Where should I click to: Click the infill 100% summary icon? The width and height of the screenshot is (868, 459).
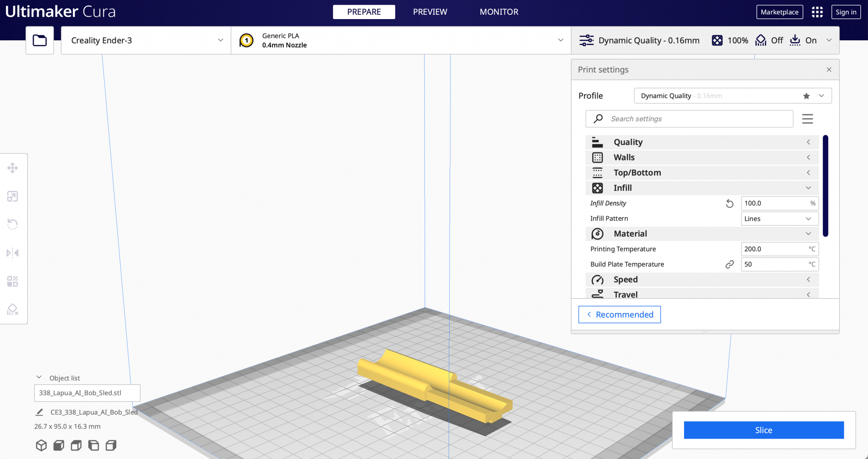pyautogui.click(x=717, y=40)
